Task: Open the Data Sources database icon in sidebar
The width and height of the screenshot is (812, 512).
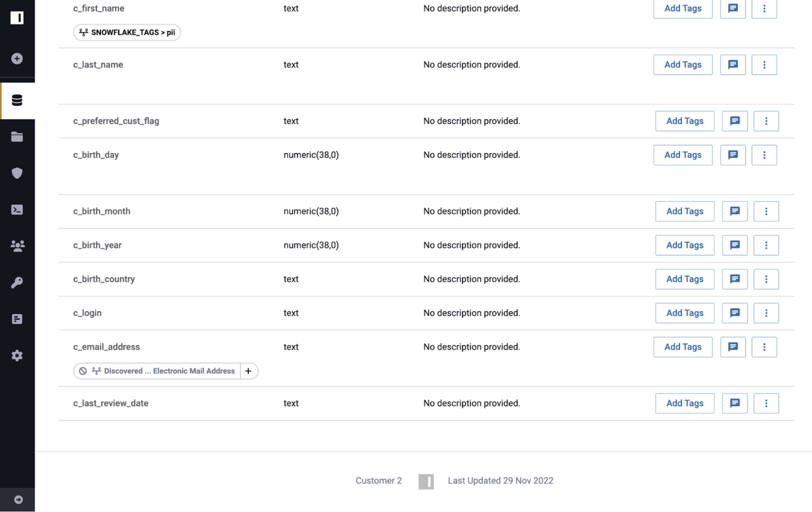Action: (x=17, y=100)
